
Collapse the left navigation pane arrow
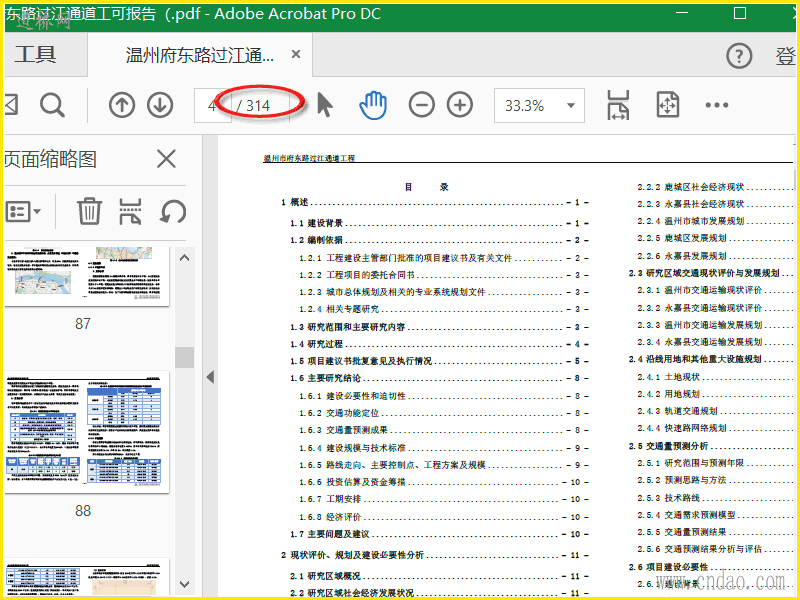pyautogui.click(x=210, y=377)
